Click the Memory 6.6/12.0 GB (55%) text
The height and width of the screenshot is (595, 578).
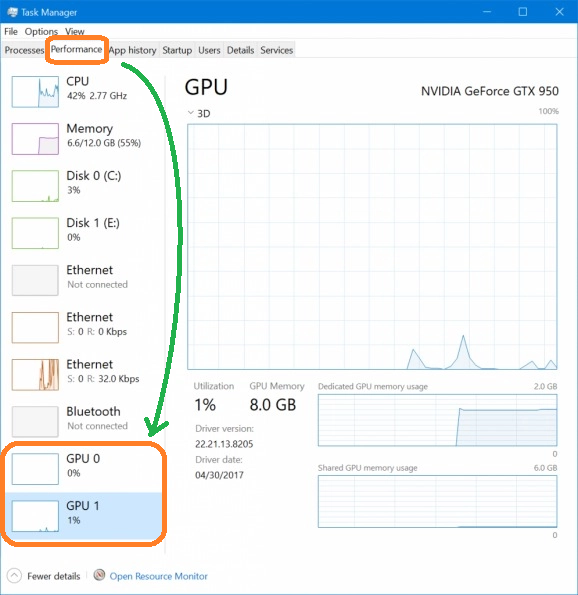point(104,143)
